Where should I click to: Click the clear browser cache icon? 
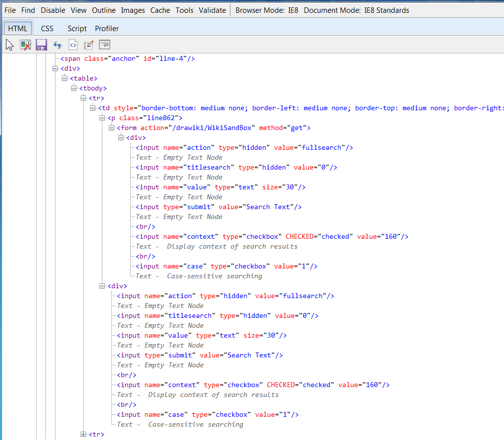click(25, 45)
